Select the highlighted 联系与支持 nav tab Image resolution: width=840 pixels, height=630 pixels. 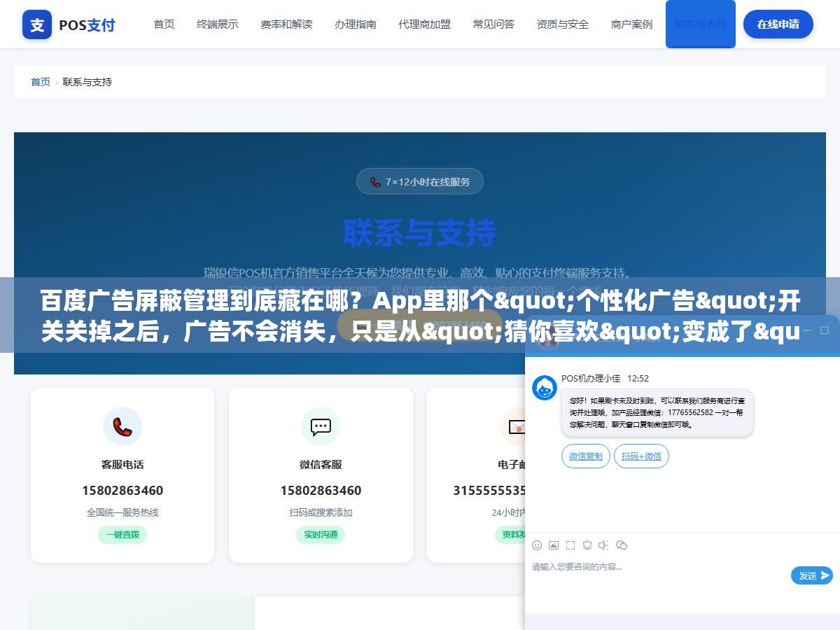click(x=701, y=24)
